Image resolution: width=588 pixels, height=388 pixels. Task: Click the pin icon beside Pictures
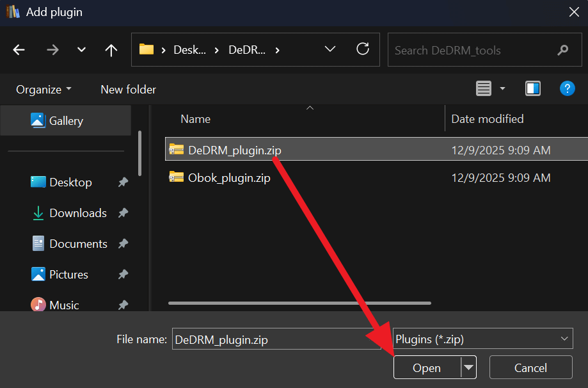(122, 274)
